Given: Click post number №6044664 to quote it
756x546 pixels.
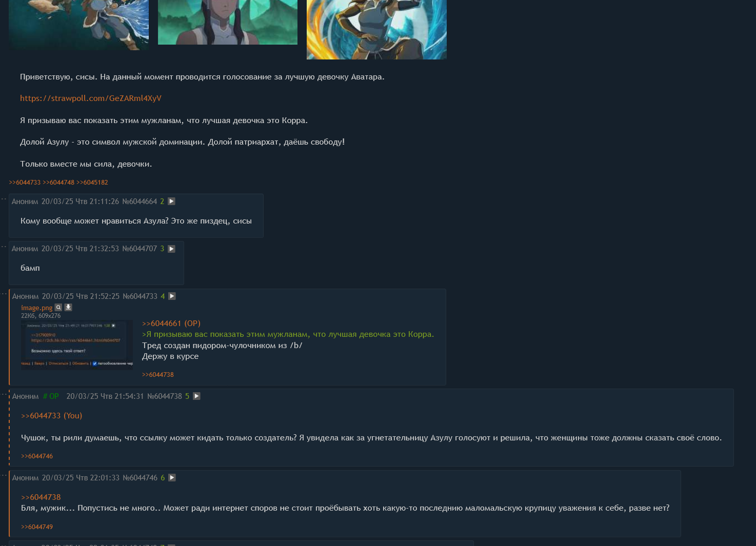Looking at the screenshot, I should (x=140, y=201).
